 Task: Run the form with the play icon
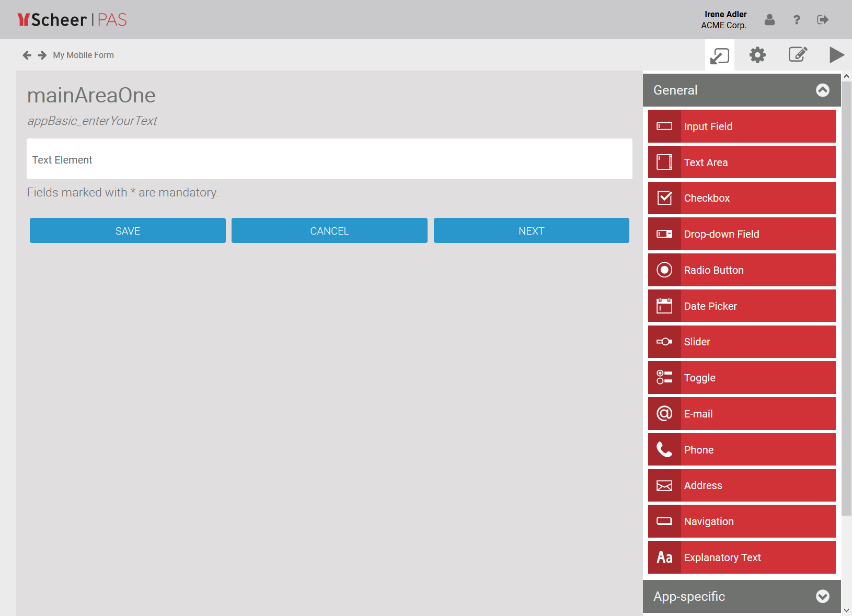coord(837,54)
